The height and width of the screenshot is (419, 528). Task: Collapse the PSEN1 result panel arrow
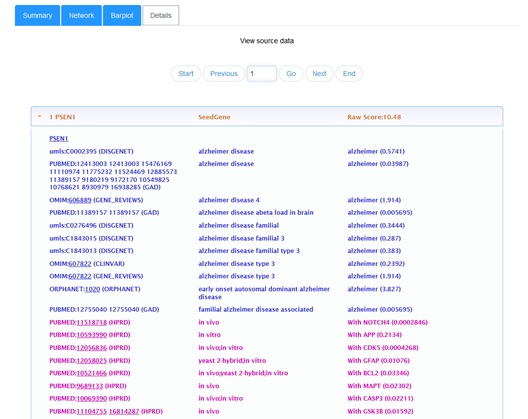(x=39, y=117)
